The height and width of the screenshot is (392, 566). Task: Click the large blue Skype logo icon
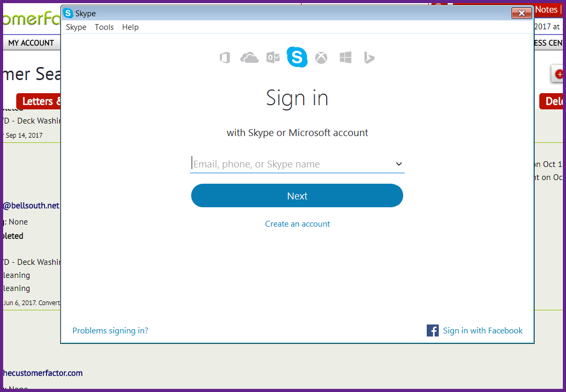[297, 57]
